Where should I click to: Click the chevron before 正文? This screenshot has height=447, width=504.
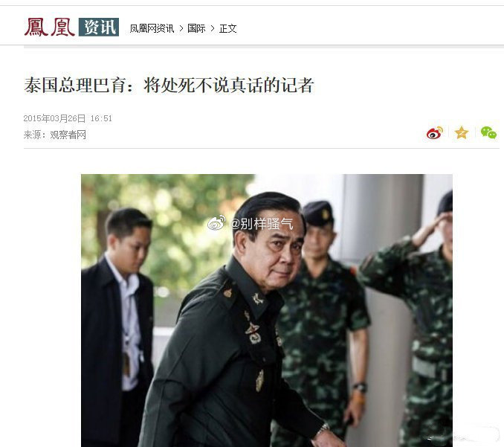[213, 28]
